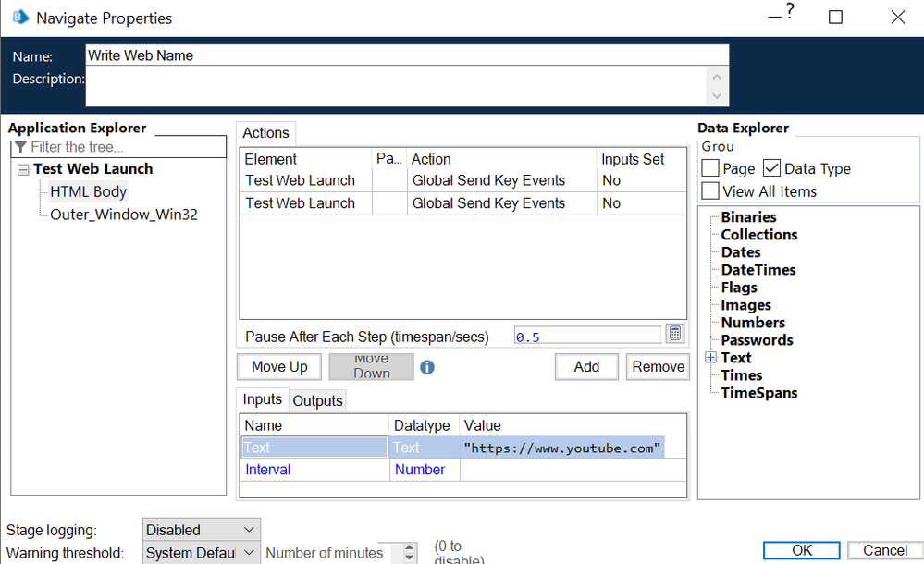Click the Add action button
The height and width of the screenshot is (564, 924).
coord(586,366)
